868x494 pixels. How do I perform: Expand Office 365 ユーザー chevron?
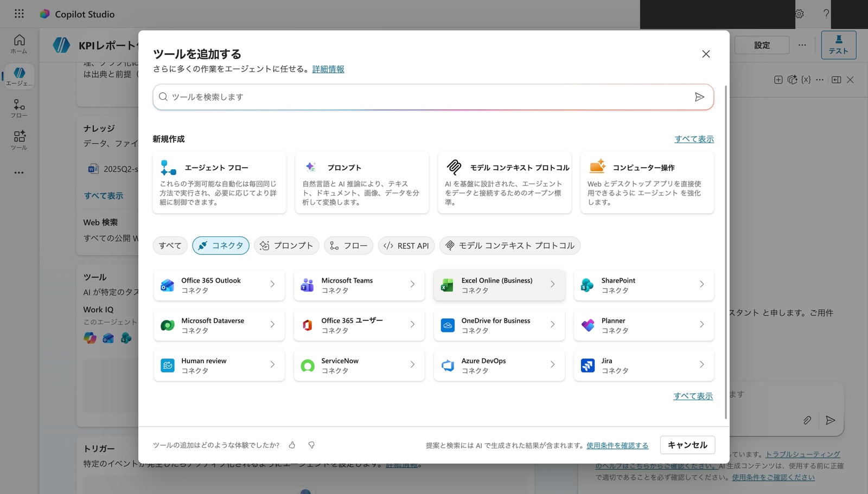pos(412,324)
